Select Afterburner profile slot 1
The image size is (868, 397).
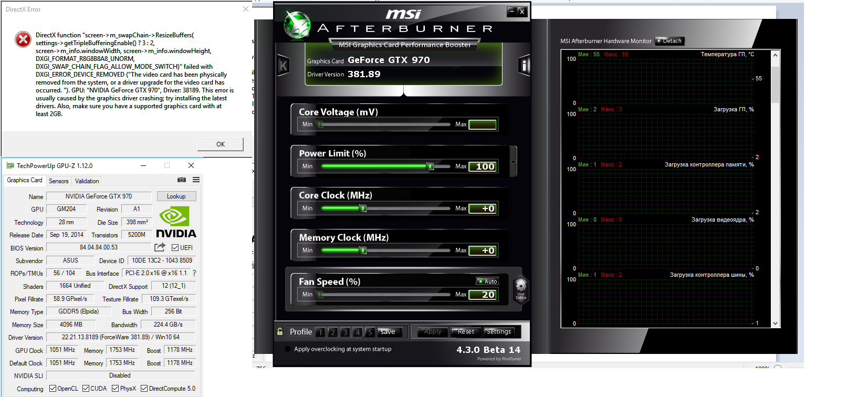tap(320, 332)
